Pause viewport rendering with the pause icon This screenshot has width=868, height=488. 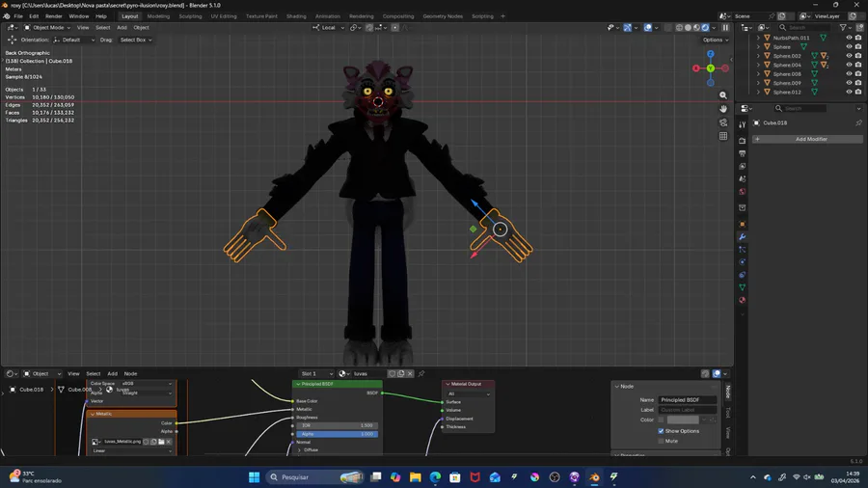tap(726, 27)
